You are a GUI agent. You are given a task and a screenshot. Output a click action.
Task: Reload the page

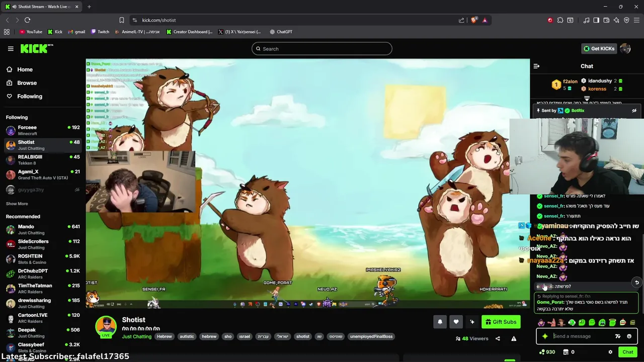pos(27,20)
